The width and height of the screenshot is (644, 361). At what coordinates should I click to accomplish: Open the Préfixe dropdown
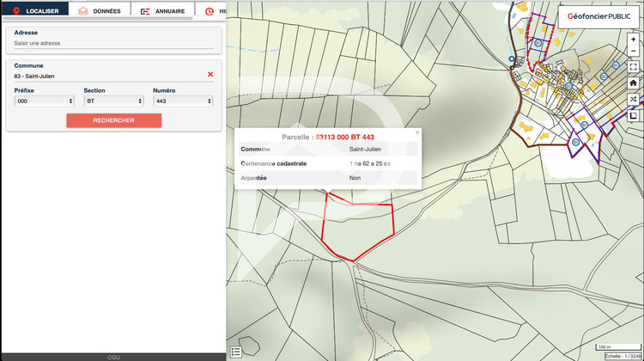pos(45,101)
